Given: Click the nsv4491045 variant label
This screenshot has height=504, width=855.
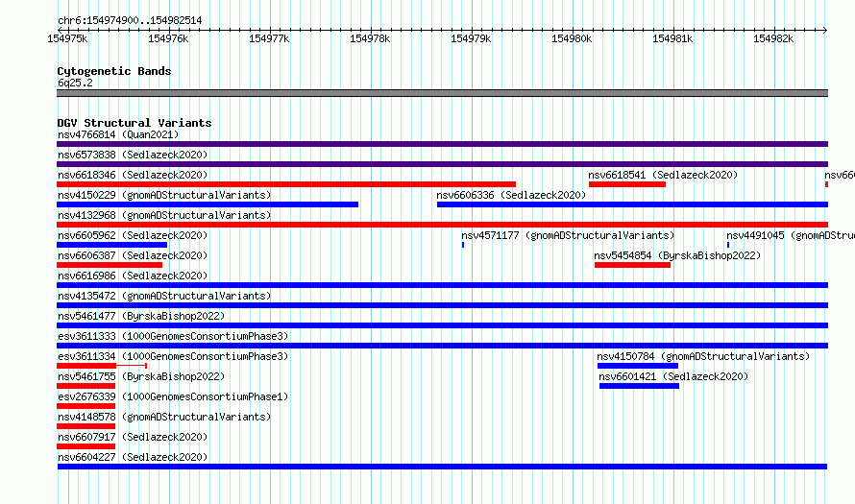Looking at the screenshot, I should click(790, 235).
